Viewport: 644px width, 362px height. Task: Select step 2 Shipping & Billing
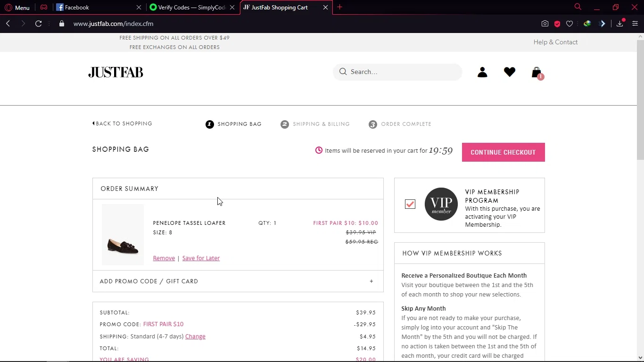(x=315, y=124)
